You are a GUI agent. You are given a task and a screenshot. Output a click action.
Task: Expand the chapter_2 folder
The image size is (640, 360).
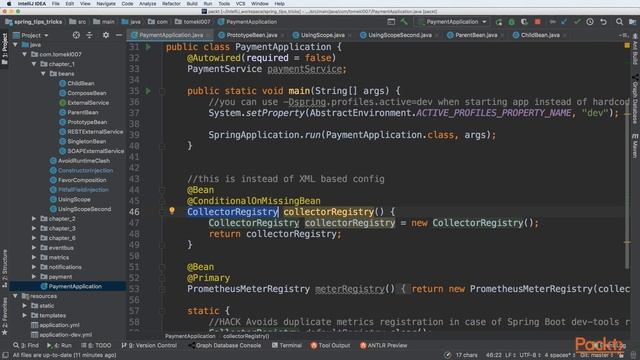pyautogui.click(x=34, y=219)
